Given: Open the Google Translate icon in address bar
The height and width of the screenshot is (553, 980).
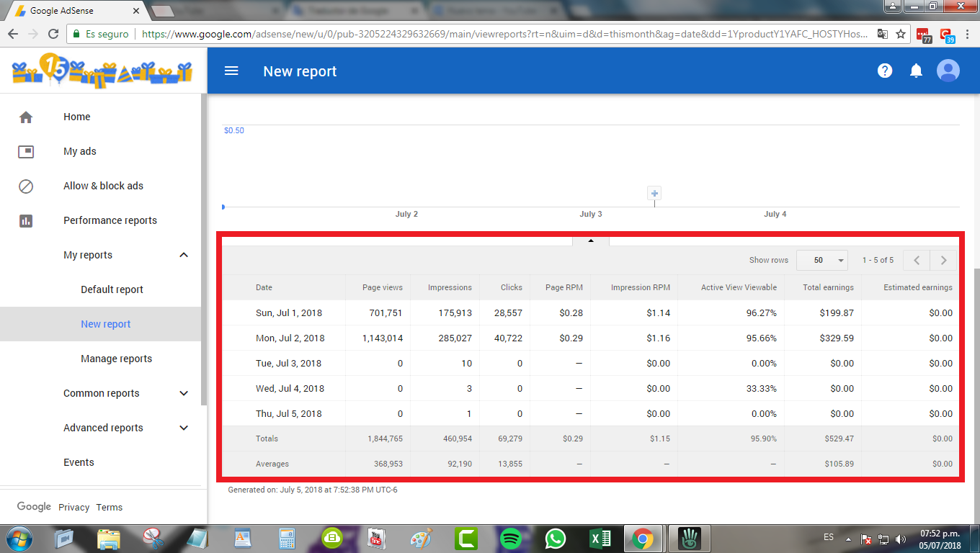Looking at the screenshot, I should pos(883,34).
